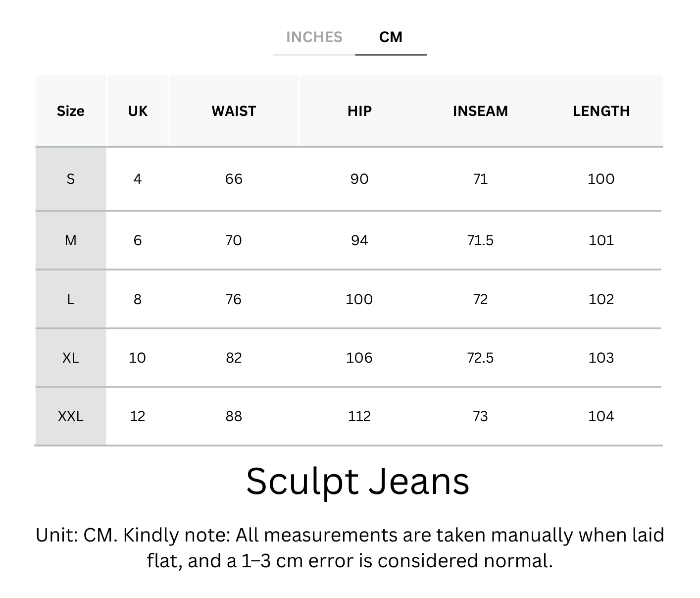Click the UK column header
Image resolution: width=700 pixels, height=598 pixels.
pos(138,111)
